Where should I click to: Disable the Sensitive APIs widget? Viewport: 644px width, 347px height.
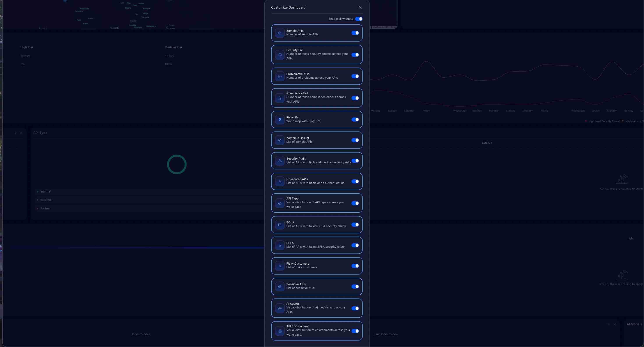point(355,286)
